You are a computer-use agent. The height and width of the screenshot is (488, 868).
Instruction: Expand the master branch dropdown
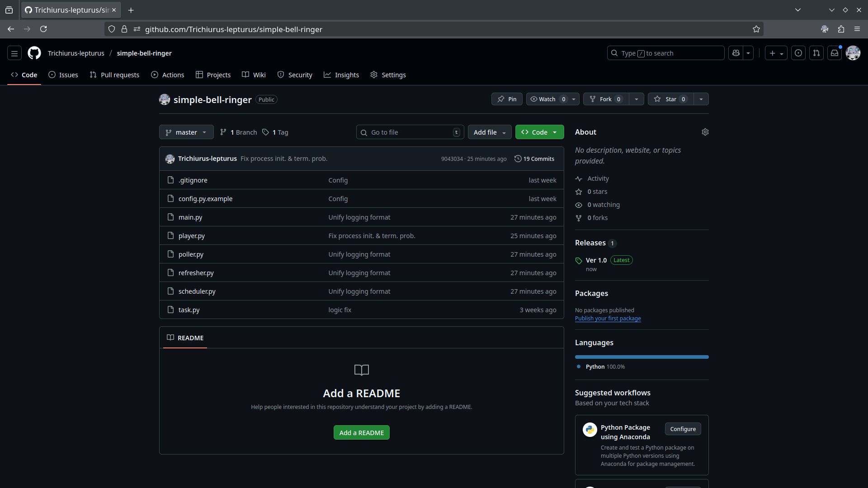click(x=186, y=132)
